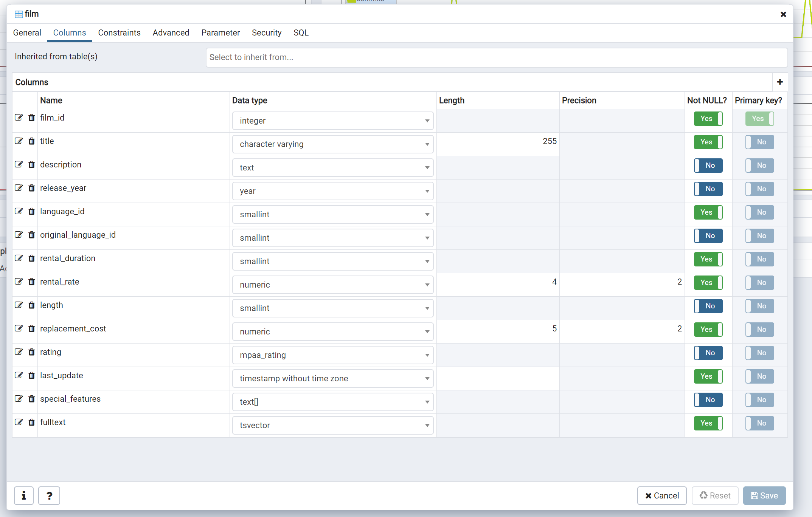Image resolution: width=812 pixels, height=517 pixels.
Task: Click the inherit from tables field
Action: (x=496, y=57)
